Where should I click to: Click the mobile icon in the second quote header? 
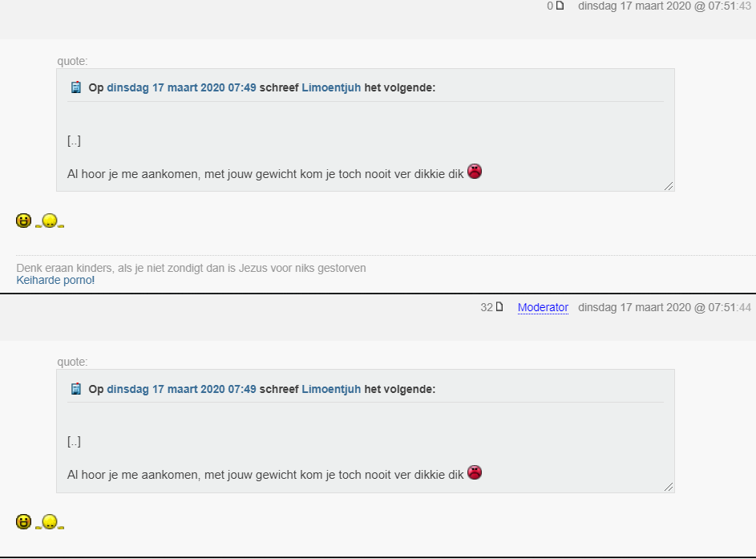coord(76,389)
